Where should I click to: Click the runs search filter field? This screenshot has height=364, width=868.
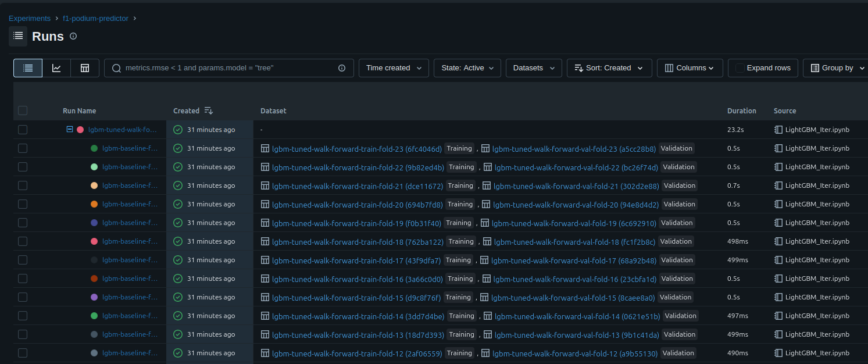click(230, 68)
